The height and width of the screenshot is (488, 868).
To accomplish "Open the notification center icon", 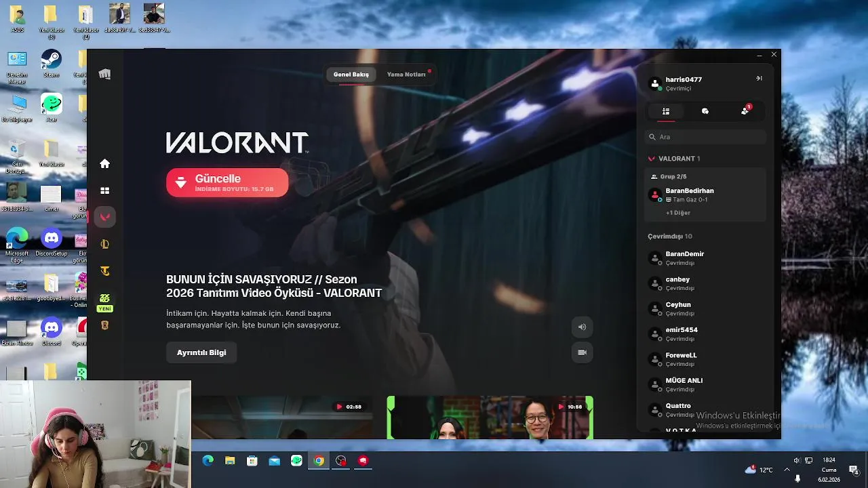I will click(854, 470).
